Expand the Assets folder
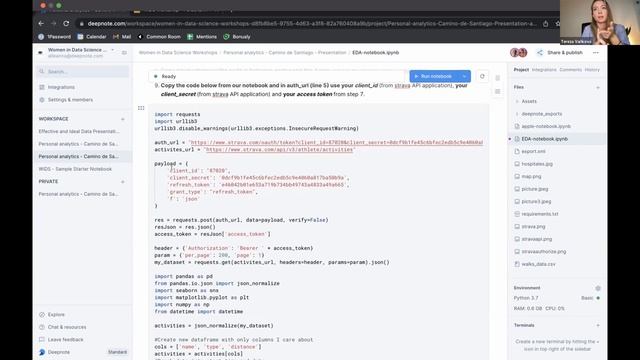Screen dimensions: 640x360 (x=529, y=101)
